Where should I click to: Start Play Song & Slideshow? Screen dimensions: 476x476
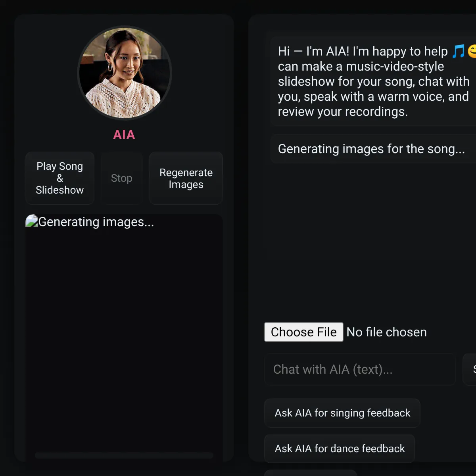[60, 178]
